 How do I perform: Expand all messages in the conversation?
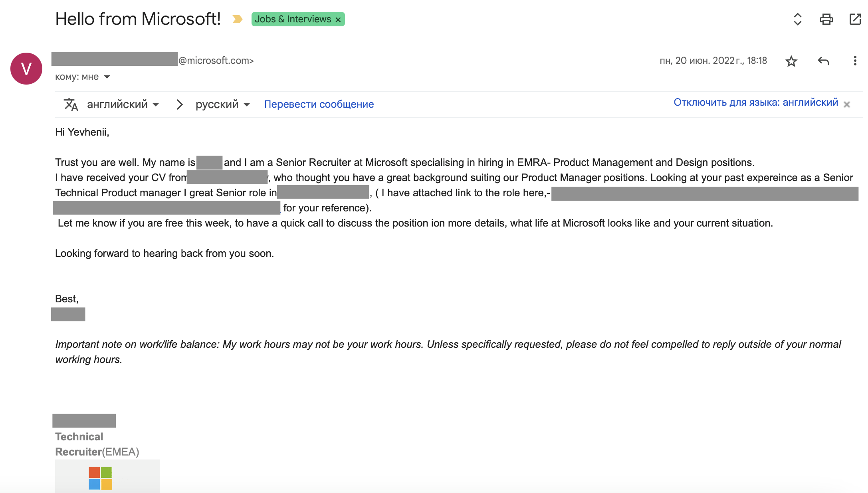797,19
